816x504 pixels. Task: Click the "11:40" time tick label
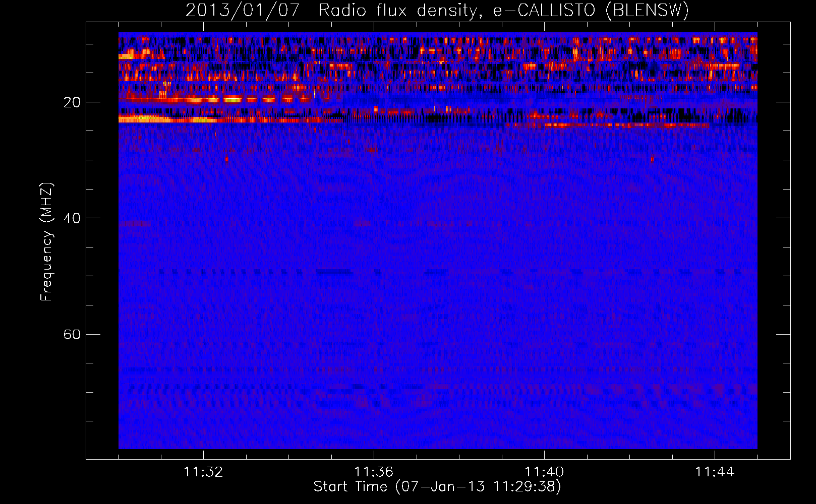[544, 472]
